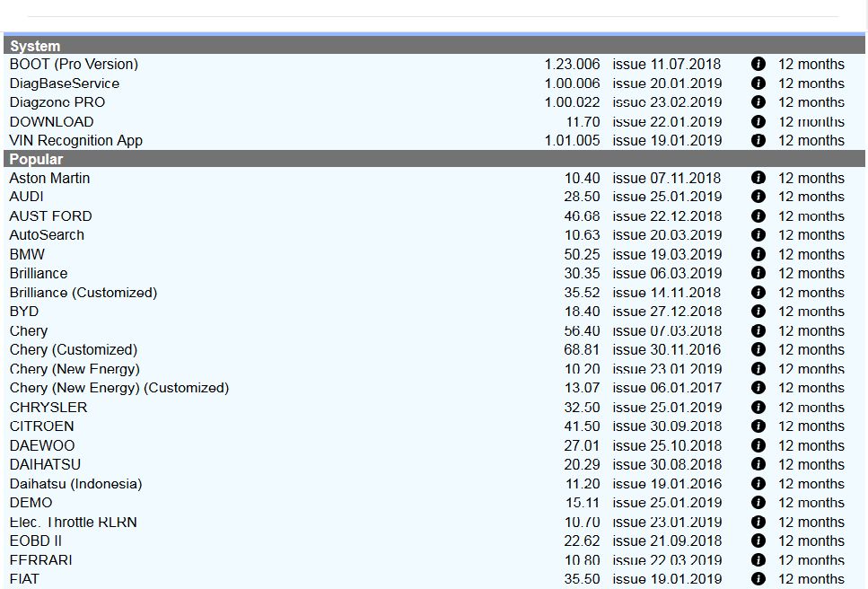Click the BYD row info icon

(758, 311)
